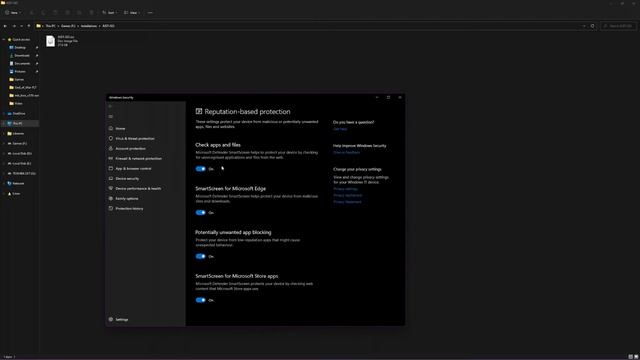640x360 pixels.
Task: Click Installations in the breadcrumb path
Action: coord(89,26)
